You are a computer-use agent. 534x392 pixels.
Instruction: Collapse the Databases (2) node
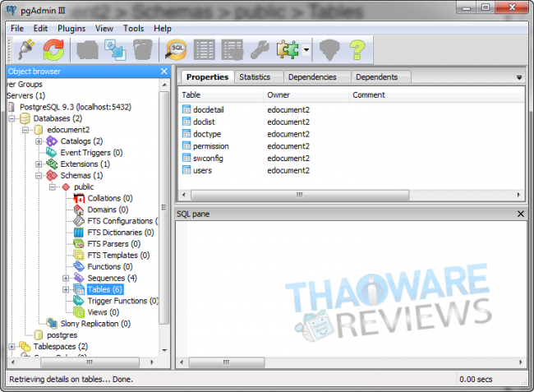tap(12, 118)
